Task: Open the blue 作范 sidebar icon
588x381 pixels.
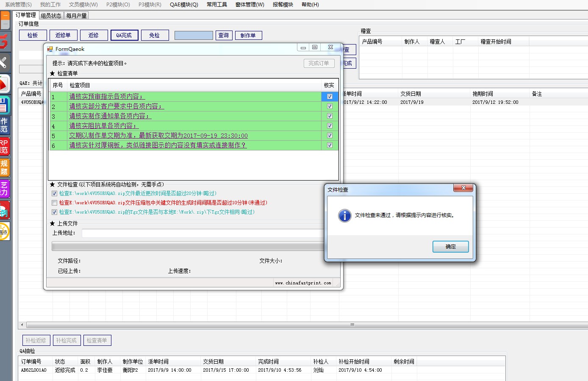Action: (5, 126)
